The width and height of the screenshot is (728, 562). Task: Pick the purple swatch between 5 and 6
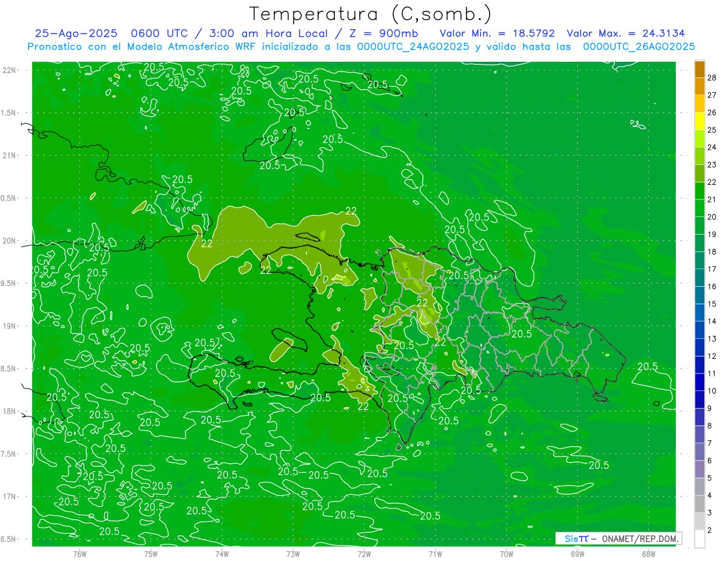pos(699,469)
